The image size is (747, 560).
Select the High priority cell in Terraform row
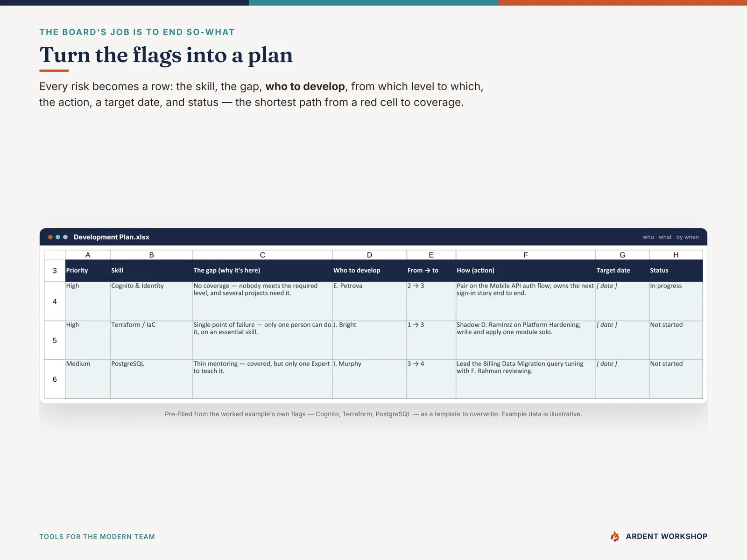click(88, 340)
